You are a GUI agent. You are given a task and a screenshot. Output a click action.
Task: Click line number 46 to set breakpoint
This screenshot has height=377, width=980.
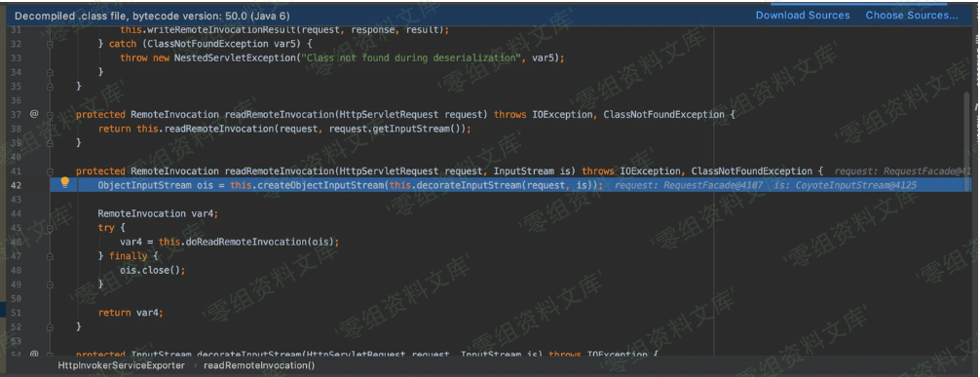[16, 242]
